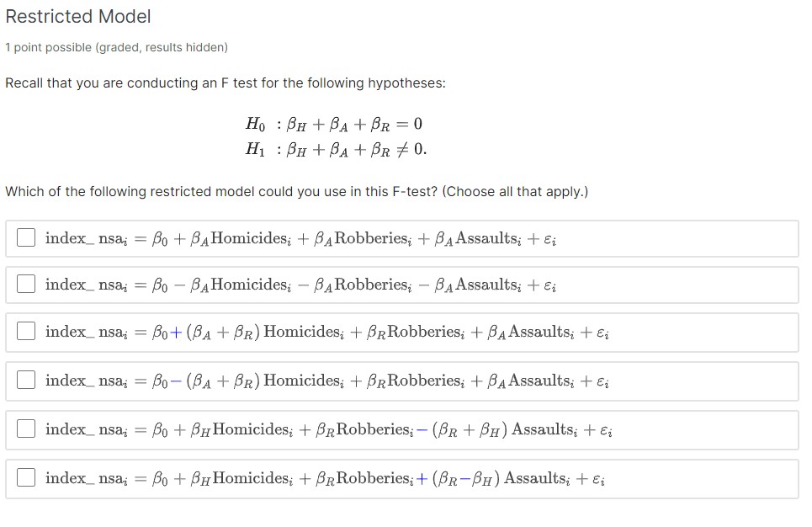
Task: Check the option containing minus (βA + βR) Homicides
Action: pos(25,380)
